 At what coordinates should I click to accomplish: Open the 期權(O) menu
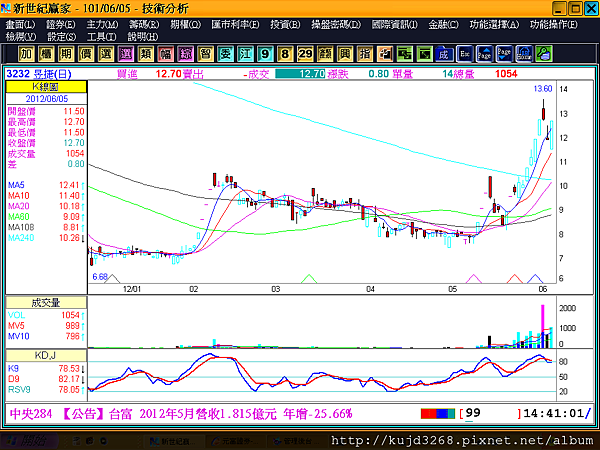click(x=185, y=25)
